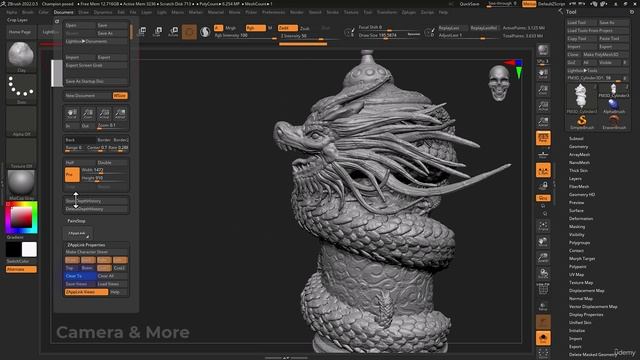Click the orange Gizmo 3D icon
640x360 pixels.
click(x=189, y=32)
